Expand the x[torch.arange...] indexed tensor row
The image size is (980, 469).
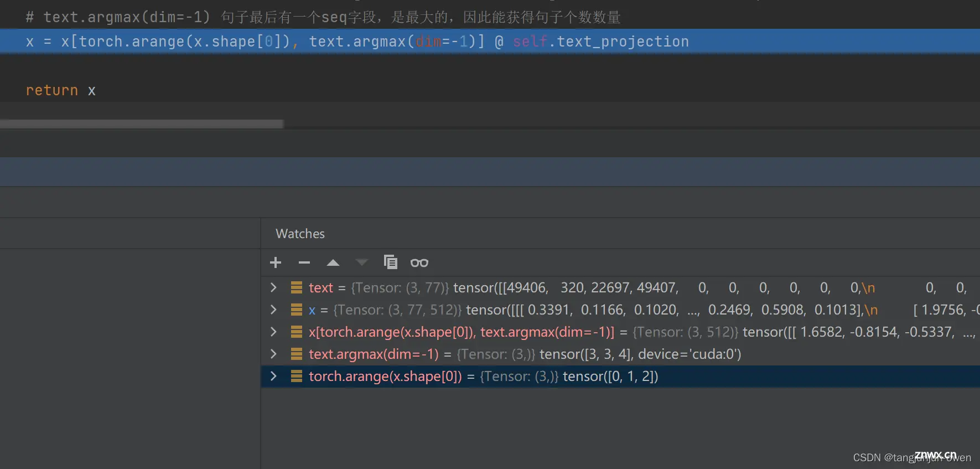click(273, 332)
